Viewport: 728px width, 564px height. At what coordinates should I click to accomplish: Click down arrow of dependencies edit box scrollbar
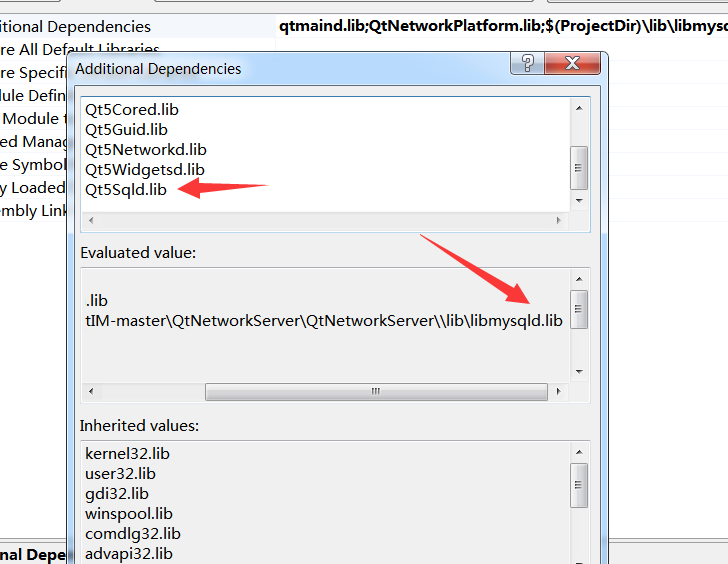tap(579, 201)
